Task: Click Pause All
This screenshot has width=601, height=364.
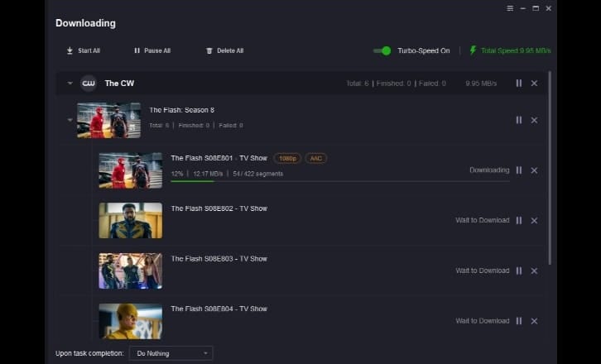Action: (x=152, y=50)
